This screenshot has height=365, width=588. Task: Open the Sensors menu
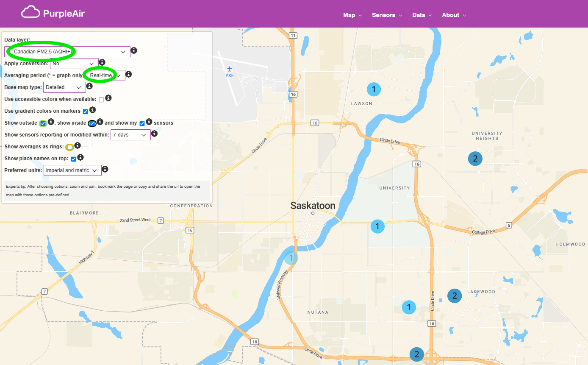(x=387, y=15)
